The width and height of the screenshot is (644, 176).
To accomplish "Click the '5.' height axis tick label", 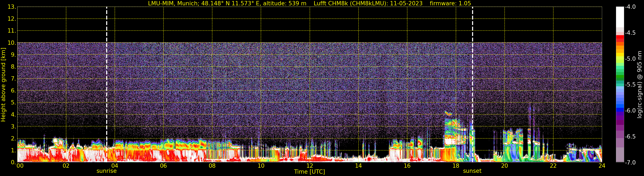I will tap(13, 102).
